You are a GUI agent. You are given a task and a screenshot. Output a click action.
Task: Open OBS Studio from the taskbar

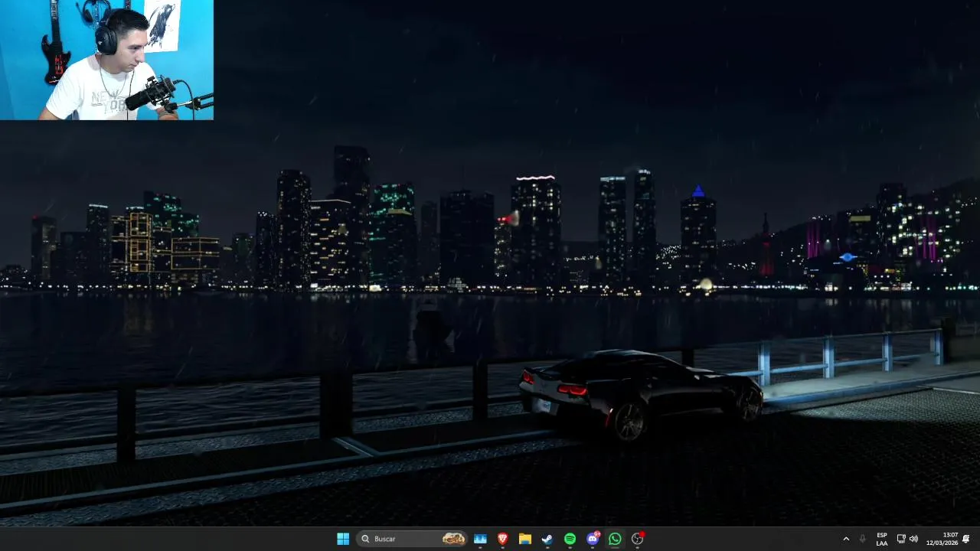coord(637,539)
